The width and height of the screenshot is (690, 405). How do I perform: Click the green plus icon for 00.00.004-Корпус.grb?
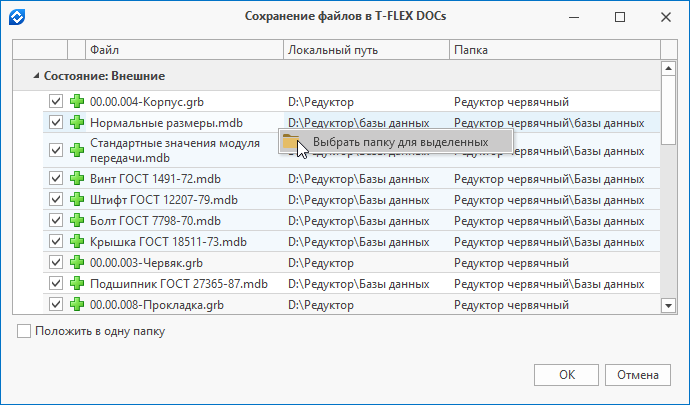click(x=77, y=101)
